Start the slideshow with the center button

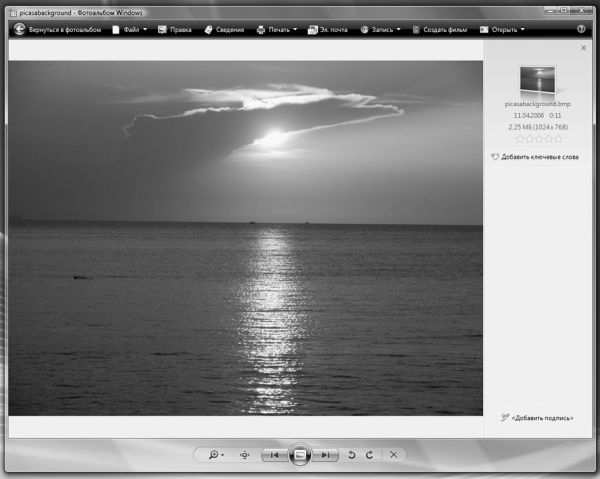click(x=299, y=455)
